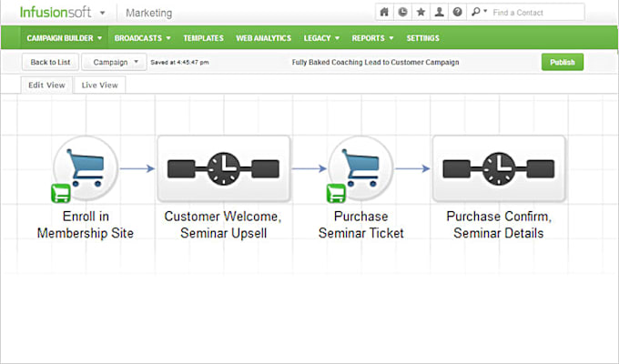Switch to the Edit View tab
The image size is (619, 364).
point(46,85)
